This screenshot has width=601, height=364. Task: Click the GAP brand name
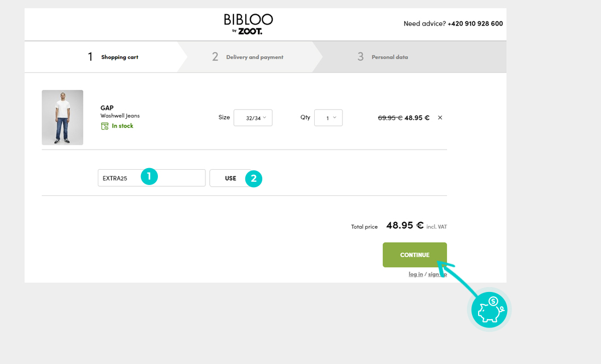(107, 108)
